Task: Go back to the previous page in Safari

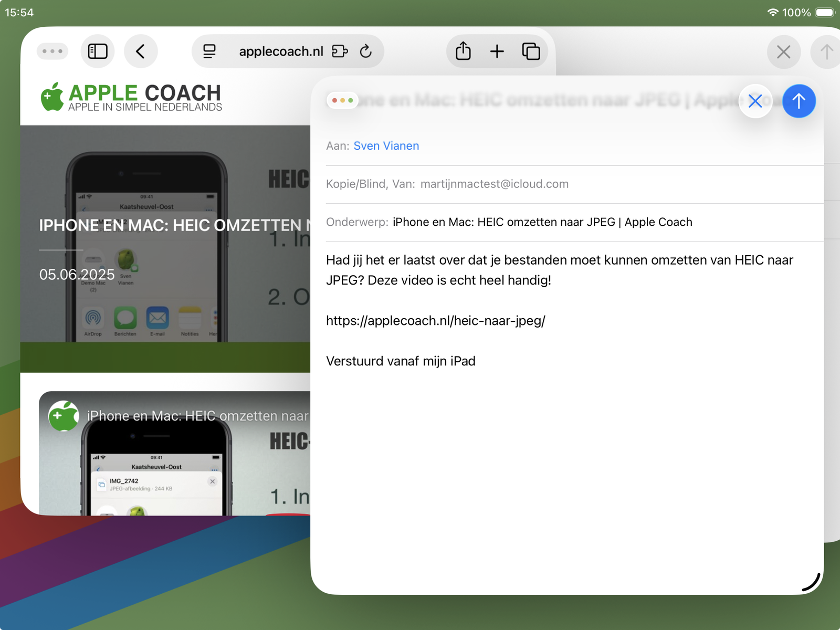Action: tap(140, 51)
